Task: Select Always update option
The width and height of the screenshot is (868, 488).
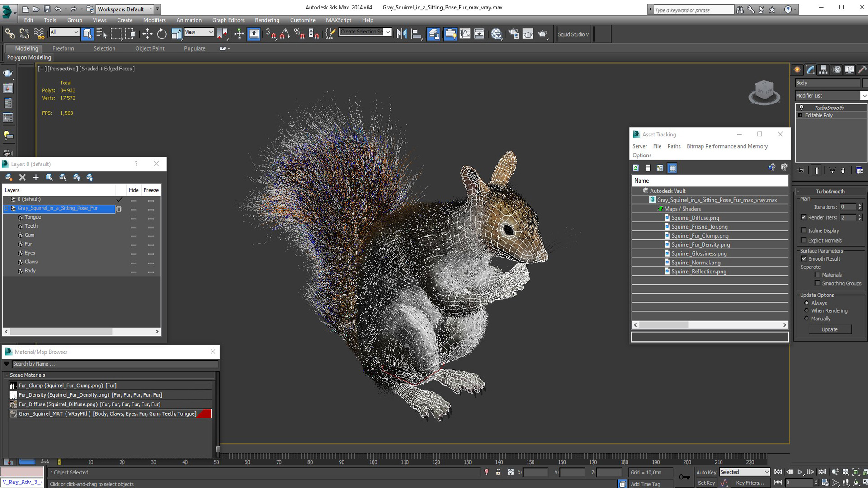Action: click(807, 303)
